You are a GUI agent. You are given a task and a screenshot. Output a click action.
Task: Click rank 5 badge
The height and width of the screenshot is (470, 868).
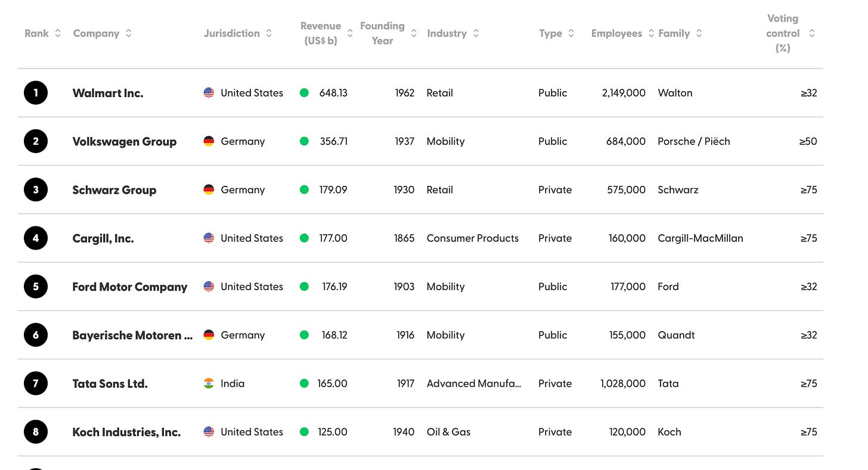36,287
